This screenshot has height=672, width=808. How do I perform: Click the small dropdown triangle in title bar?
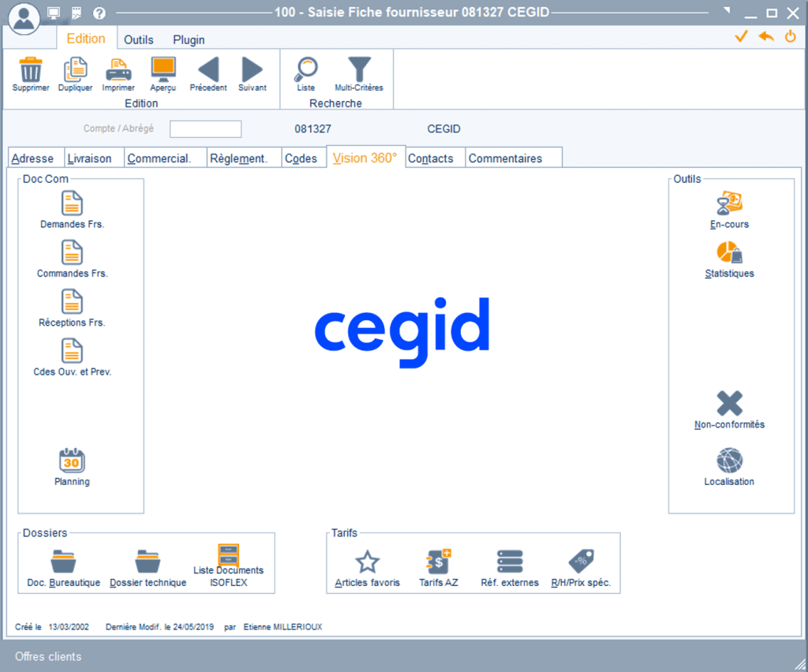point(727,9)
